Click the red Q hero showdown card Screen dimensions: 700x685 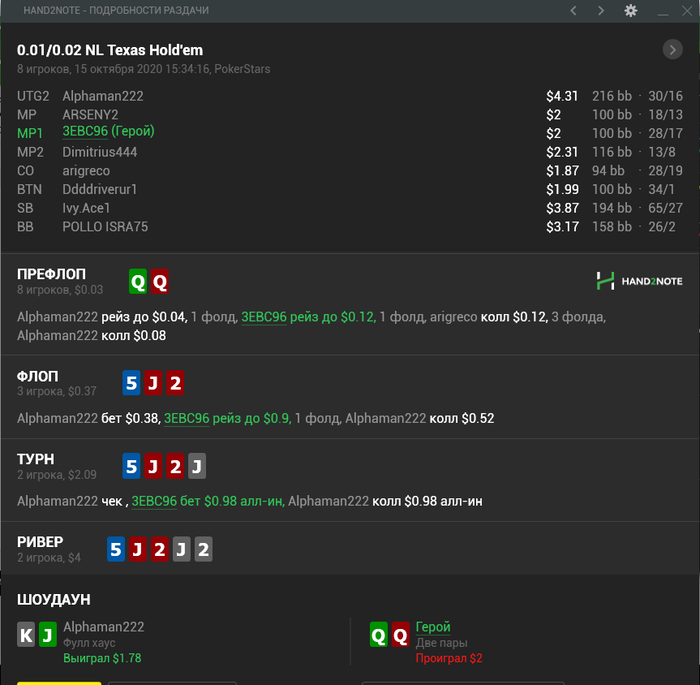coord(400,635)
